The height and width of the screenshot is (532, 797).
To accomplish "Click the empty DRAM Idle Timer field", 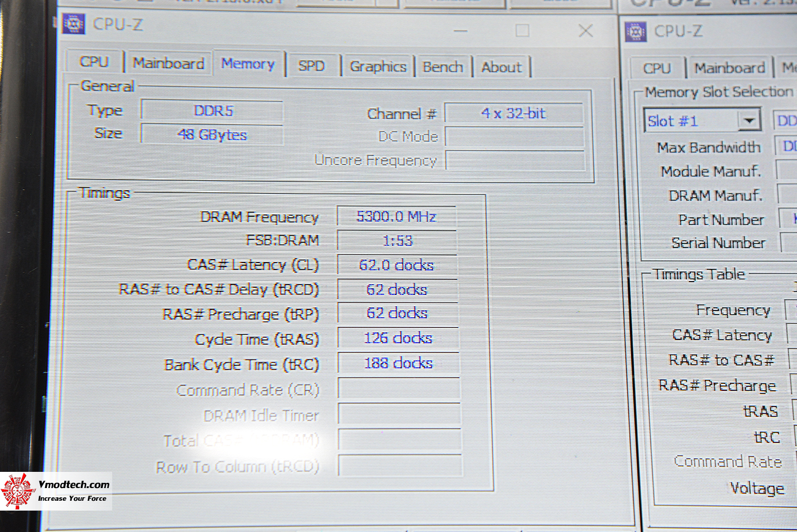I will pyautogui.click(x=400, y=414).
